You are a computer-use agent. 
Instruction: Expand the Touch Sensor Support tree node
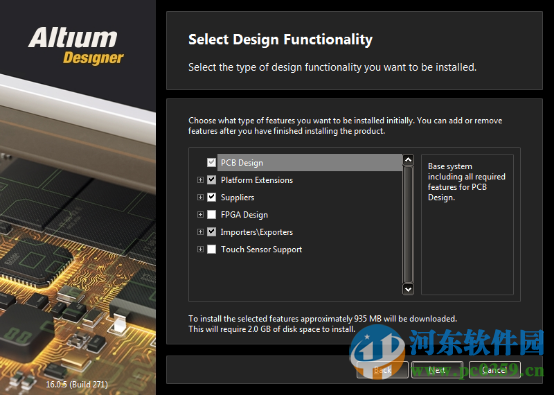[200, 249]
